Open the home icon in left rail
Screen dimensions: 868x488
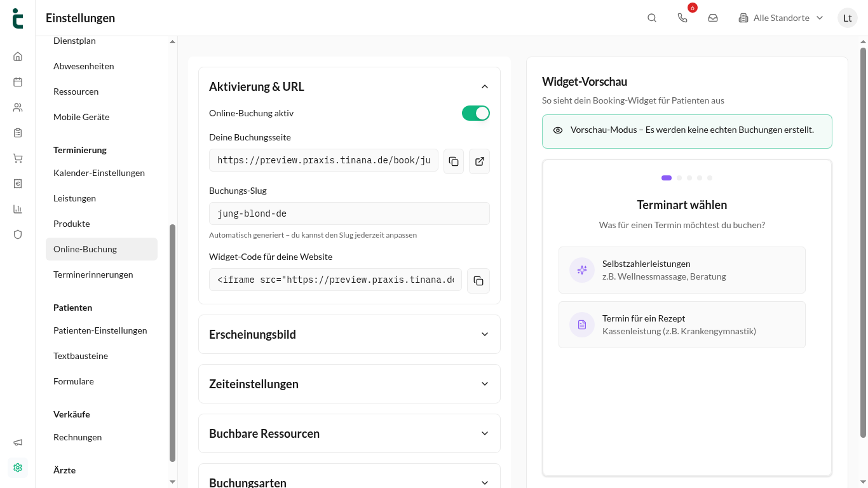pos(18,57)
